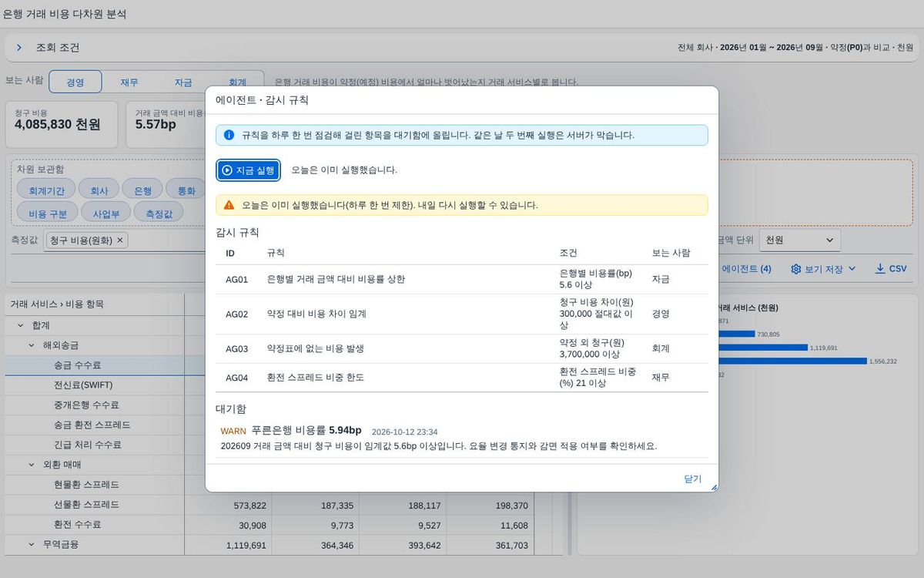Pick the 비용 구분 dimension chip

point(48,213)
